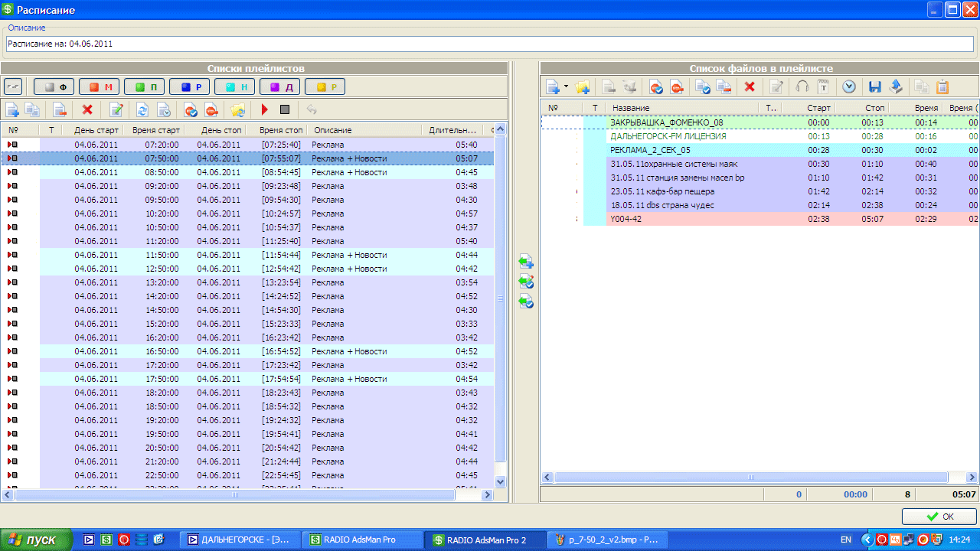The image size is (980, 551).
Task: Click the playlists vertical scrollbar down arrow
Action: (x=501, y=482)
